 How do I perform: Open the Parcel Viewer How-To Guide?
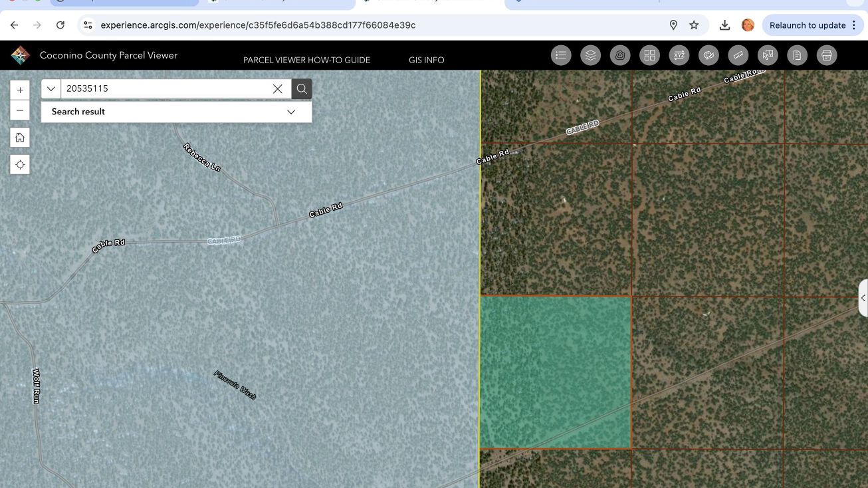pyautogui.click(x=306, y=60)
